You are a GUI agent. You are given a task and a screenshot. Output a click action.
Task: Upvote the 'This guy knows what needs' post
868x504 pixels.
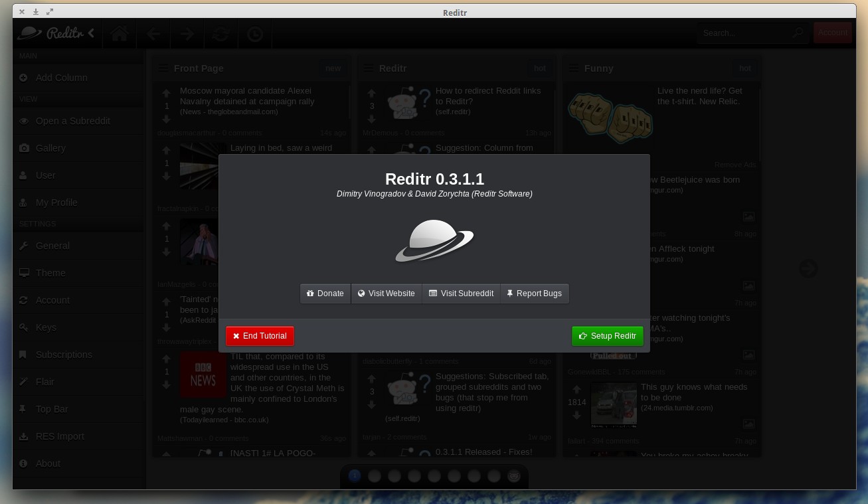576,390
